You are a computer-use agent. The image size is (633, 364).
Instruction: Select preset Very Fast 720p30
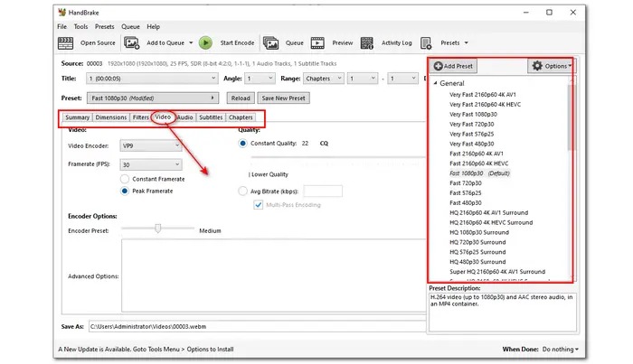(471, 124)
